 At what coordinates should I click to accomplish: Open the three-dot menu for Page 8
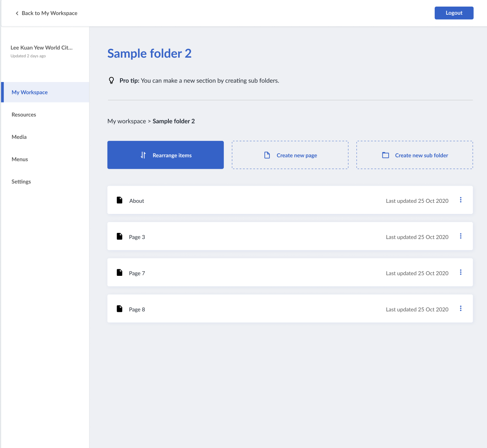pyautogui.click(x=461, y=308)
